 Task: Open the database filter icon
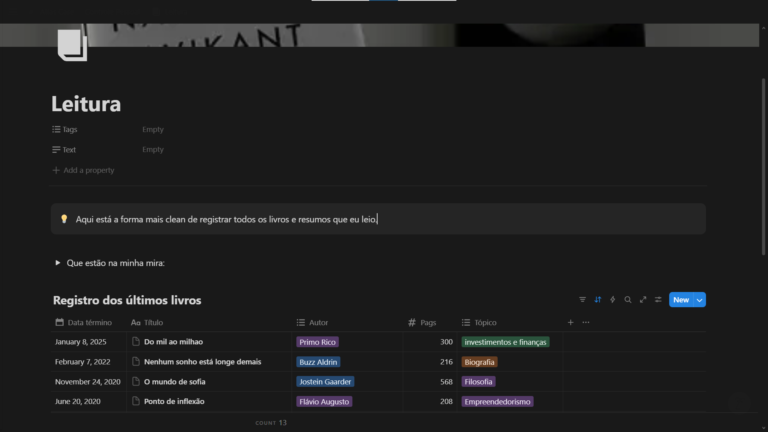[x=583, y=300]
